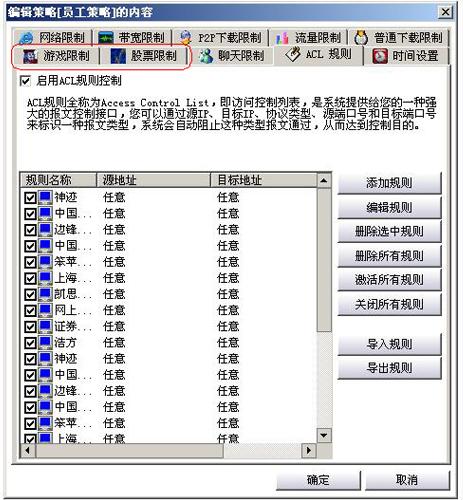Uncheck the 洁方 rule checkbox
The width and height of the screenshot is (463, 500).
click(30, 343)
